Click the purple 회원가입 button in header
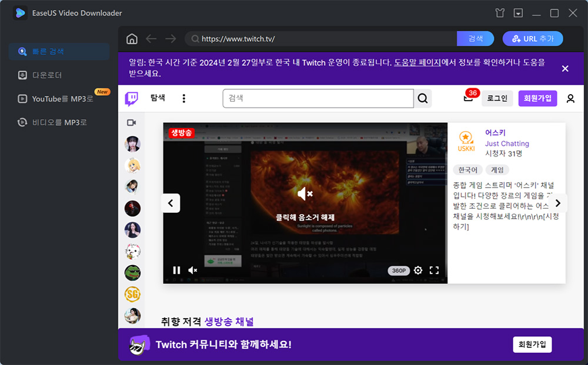The height and width of the screenshot is (365, 588). 537,98
